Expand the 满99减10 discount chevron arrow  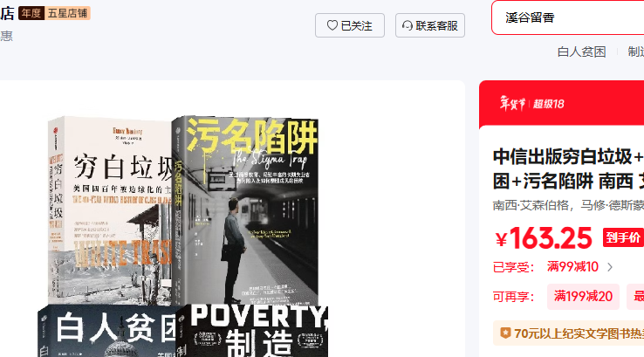610,267
